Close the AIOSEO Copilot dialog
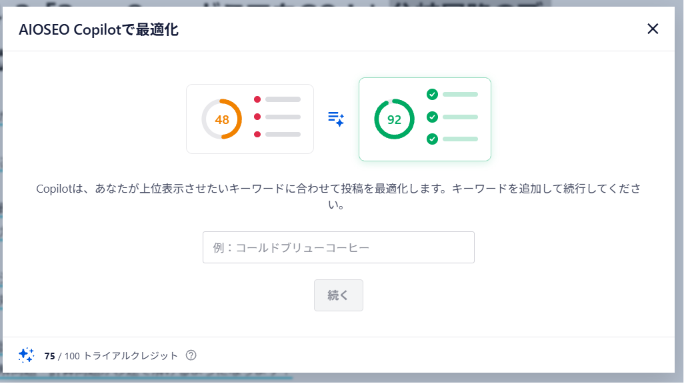 point(653,29)
